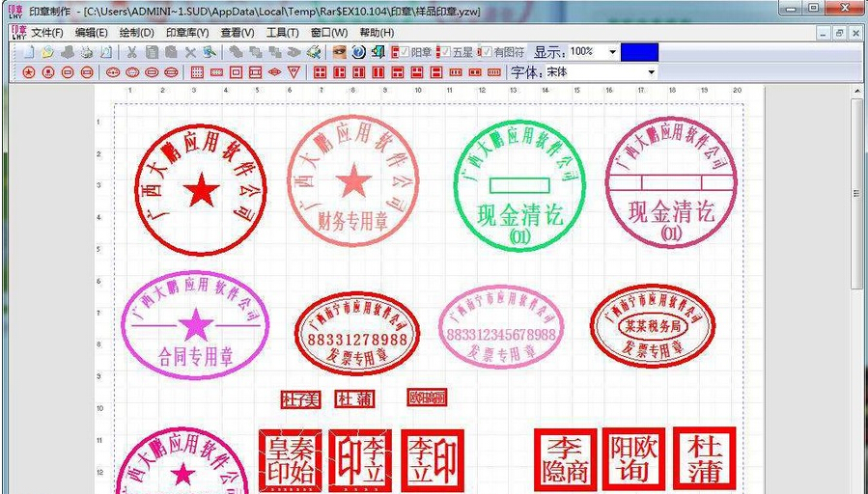Select the purple 合同专用章 oval stamp
The image size is (868, 494).
click(195, 325)
